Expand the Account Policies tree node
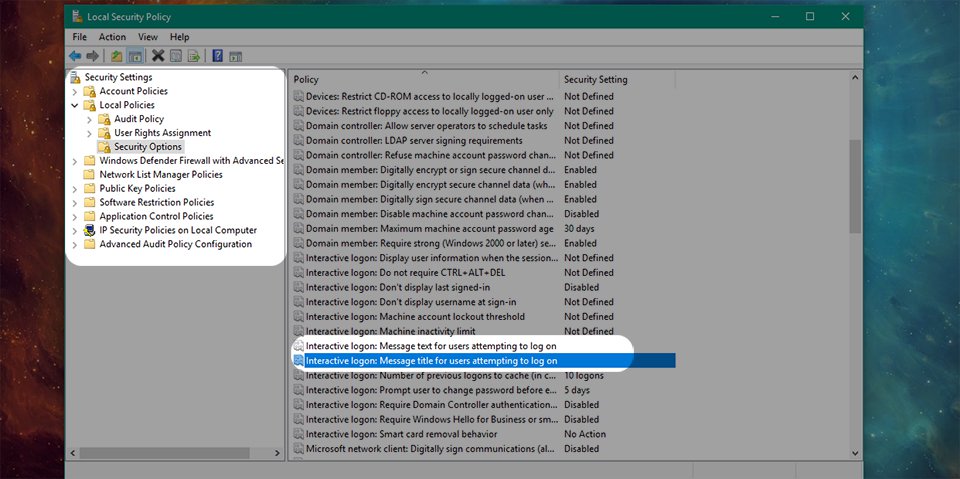960x479 pixels. [x=75, y=91]
